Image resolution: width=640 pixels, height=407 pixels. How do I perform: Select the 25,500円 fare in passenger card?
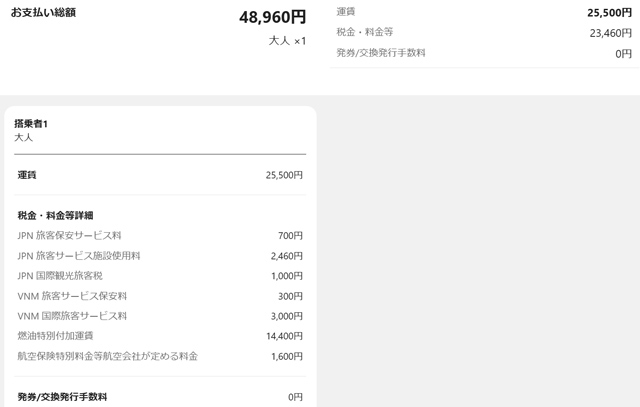point(284,175)
